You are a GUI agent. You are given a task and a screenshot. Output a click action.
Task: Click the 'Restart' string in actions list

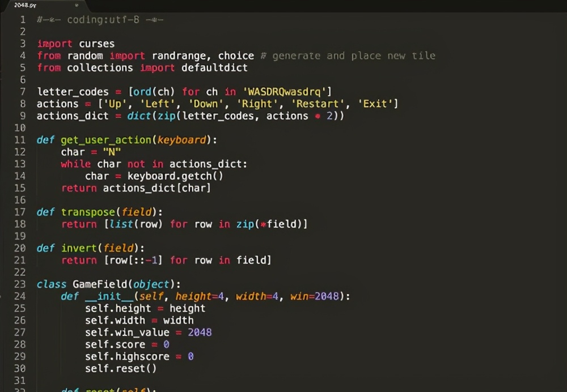click(x=318, y=104)
